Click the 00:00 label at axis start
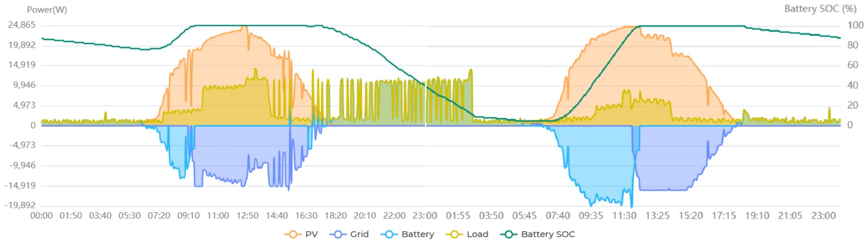Viewport: 868px width, 245px height. click(41, 216)
